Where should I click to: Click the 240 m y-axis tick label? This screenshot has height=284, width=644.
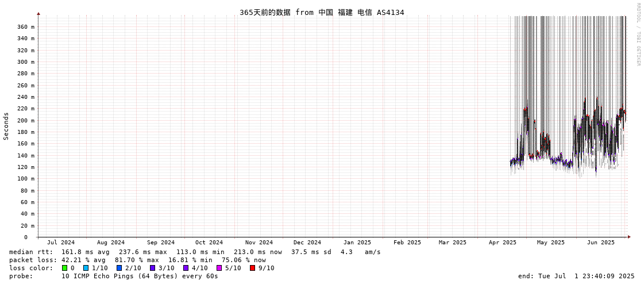(x=26, y=97)
